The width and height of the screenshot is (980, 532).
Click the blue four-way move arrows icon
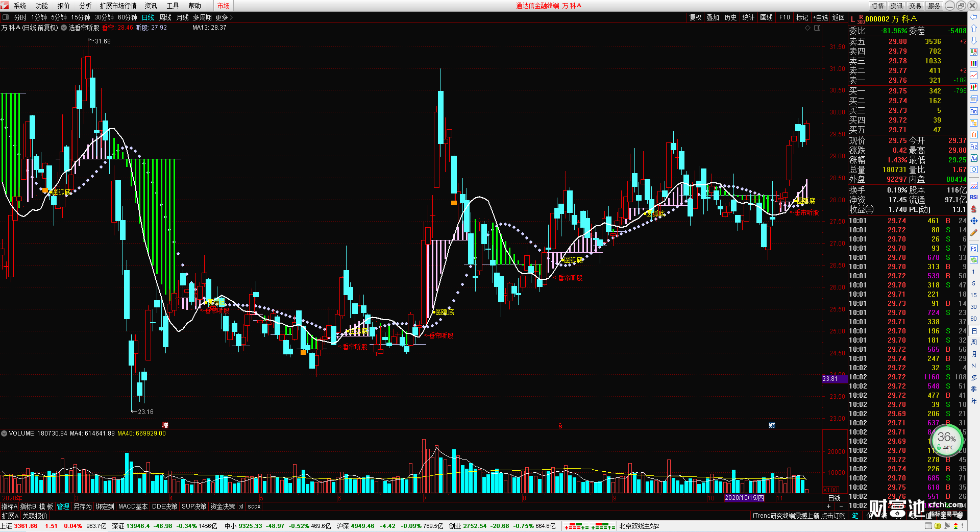[973, 221]
